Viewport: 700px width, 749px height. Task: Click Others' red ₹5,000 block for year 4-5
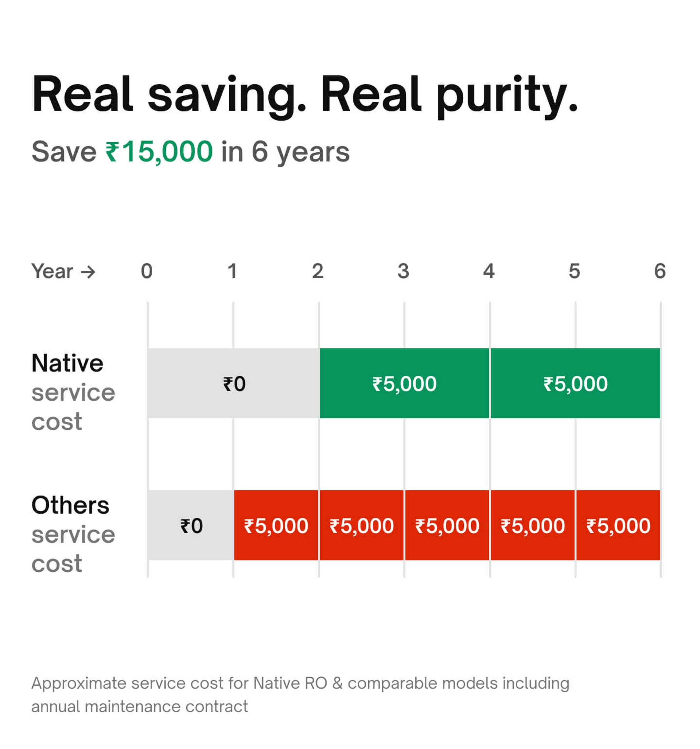(x=532, y=525)
